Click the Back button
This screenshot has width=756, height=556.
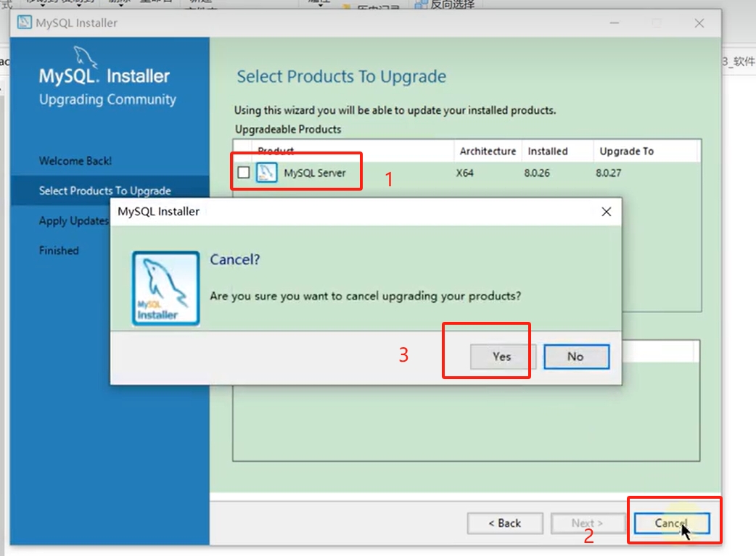pos(505,523)
